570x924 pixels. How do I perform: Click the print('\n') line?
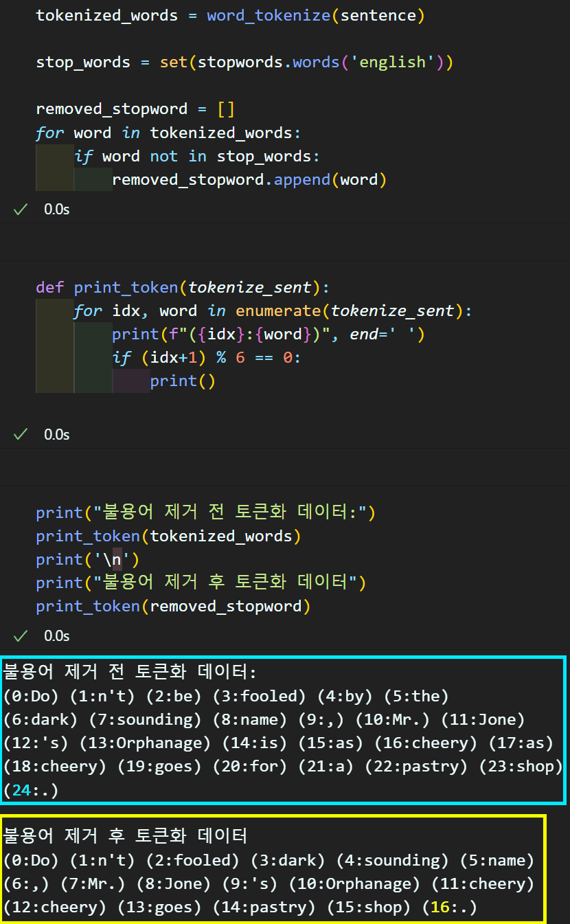coord(88,559)
